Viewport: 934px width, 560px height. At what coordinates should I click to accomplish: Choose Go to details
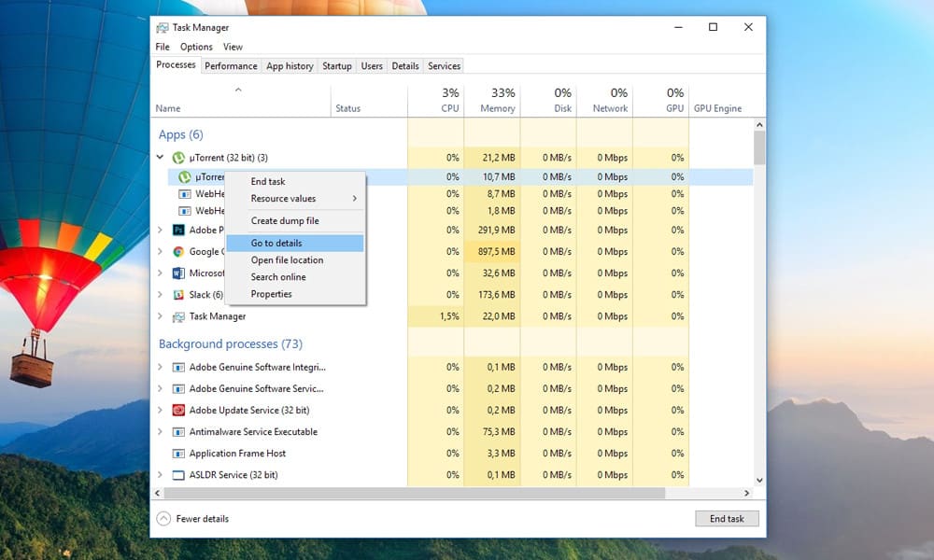295,243
